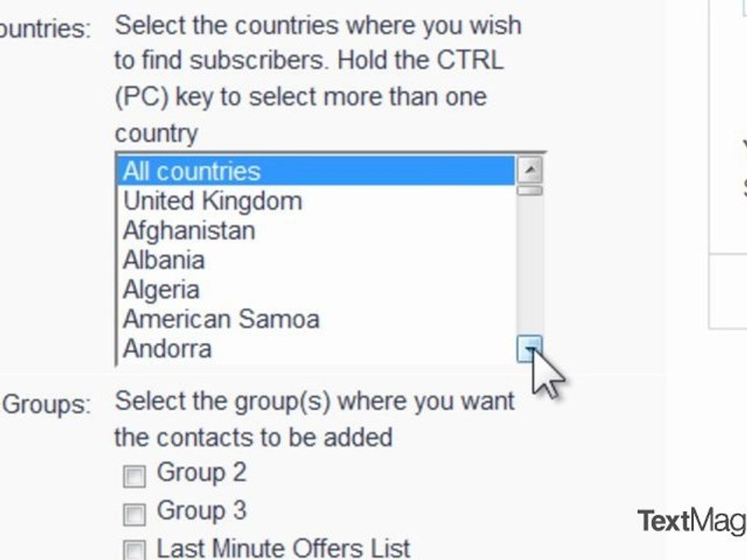Click the "Countries:" field label
This screenshot has height=560, width=747.
44,29
